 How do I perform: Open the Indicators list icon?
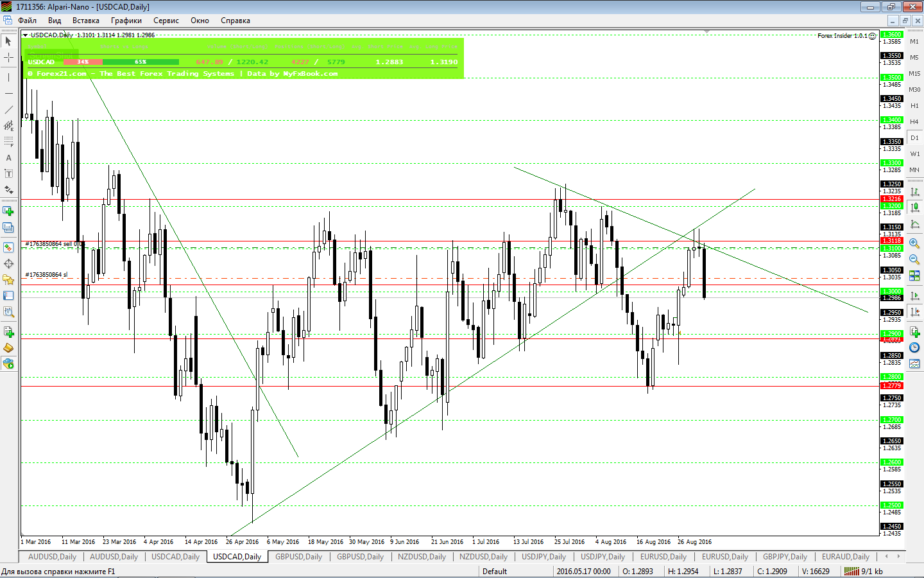point(914,331)
